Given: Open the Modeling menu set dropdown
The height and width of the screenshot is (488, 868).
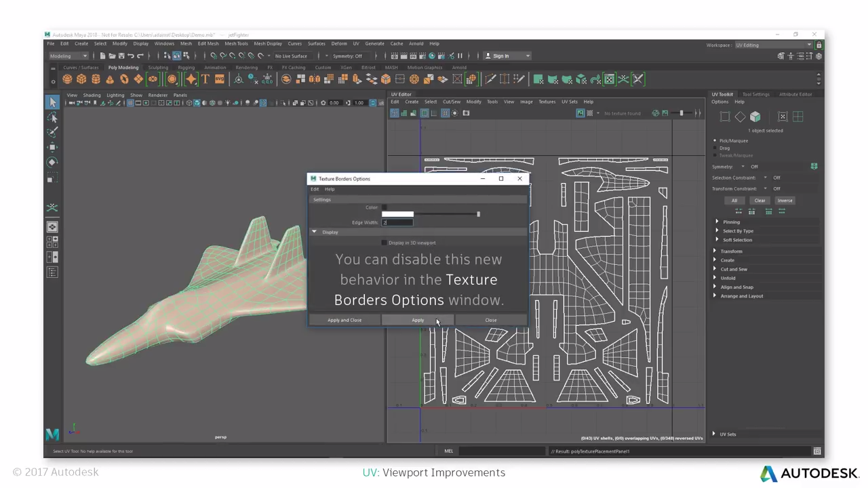Looking at the screenshot, I should tap(68, 56).
